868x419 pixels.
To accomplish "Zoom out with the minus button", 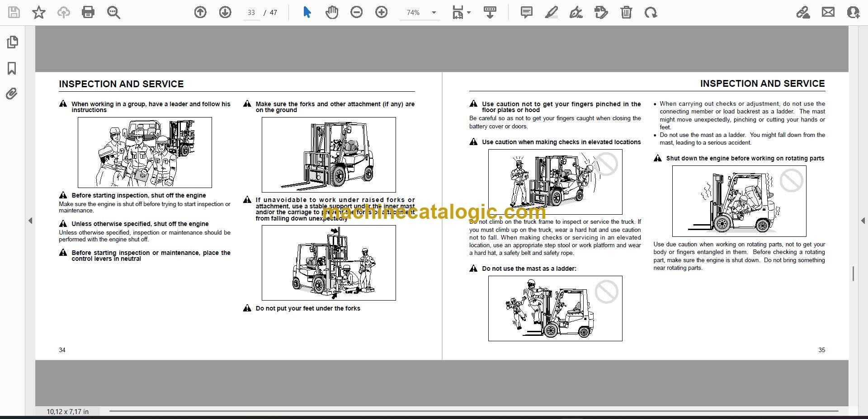I will [357, 12].
